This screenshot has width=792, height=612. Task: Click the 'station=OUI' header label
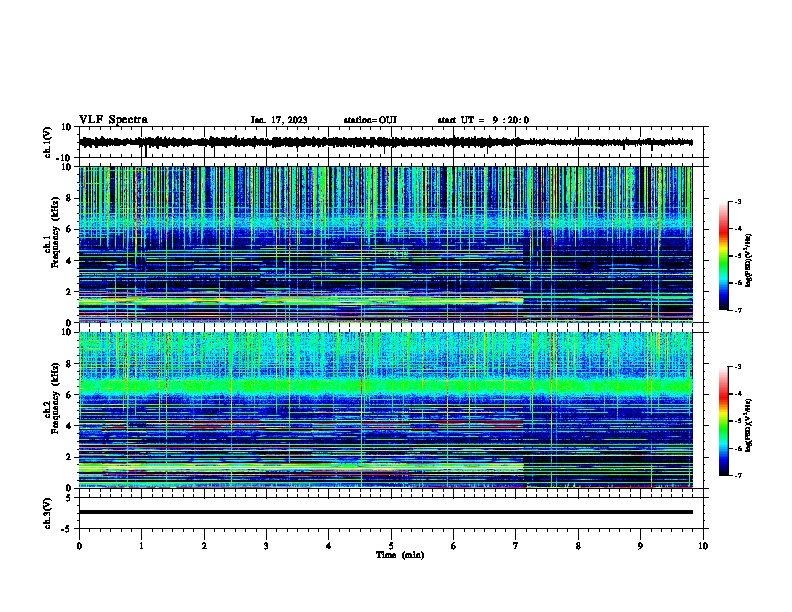(x=370, y=120)
